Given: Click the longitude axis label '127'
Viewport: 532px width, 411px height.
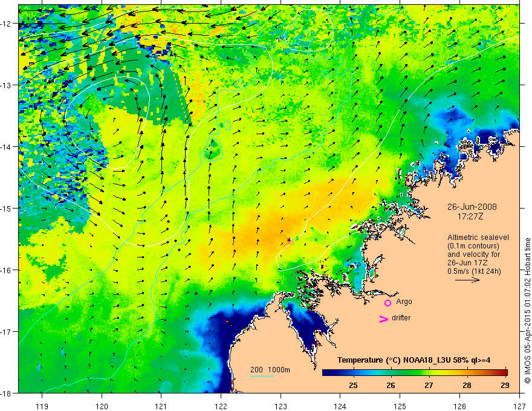Looking at the screenshot, I should [x=519, y=406].
